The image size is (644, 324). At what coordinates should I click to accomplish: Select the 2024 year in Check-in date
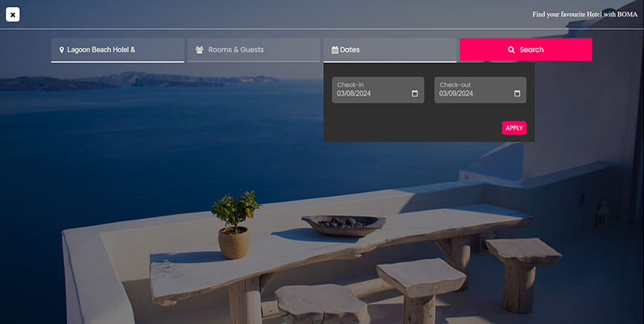click(x=363, y=94)
